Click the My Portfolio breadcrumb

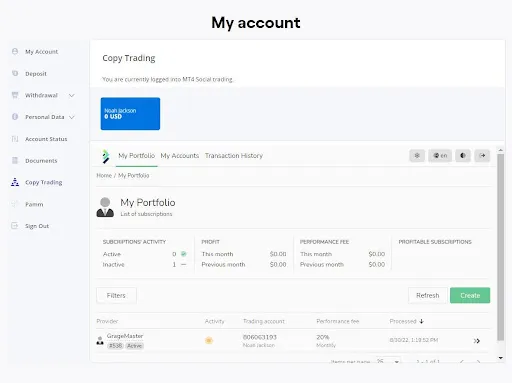pos(134,175)
